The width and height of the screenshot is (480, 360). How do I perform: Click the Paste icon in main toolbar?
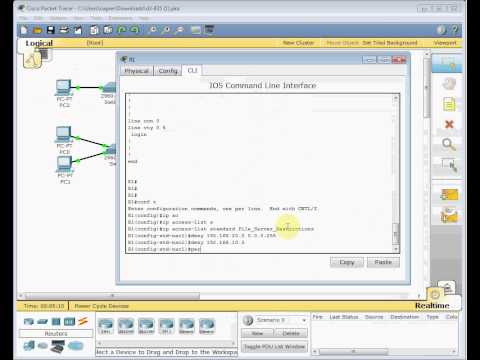108,31
